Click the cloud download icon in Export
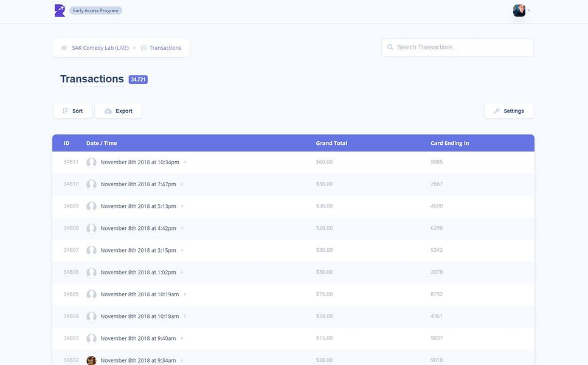Screen dimensions: 588x365 [108, 111]
